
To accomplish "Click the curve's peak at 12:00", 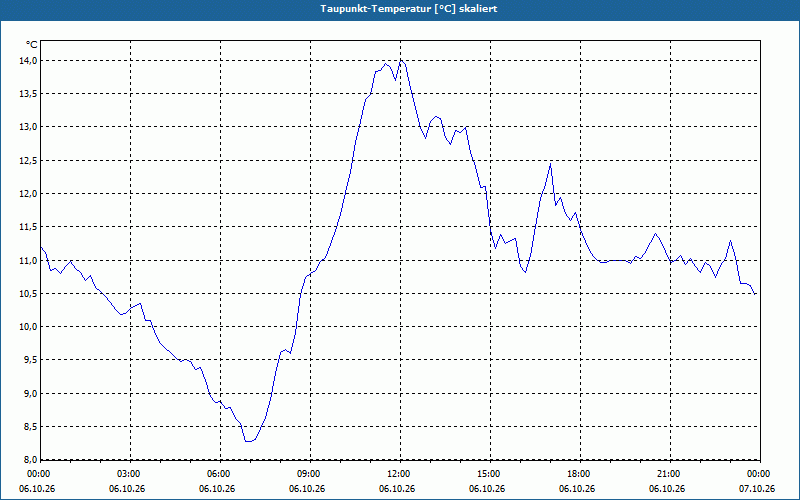I will (401, 61).
